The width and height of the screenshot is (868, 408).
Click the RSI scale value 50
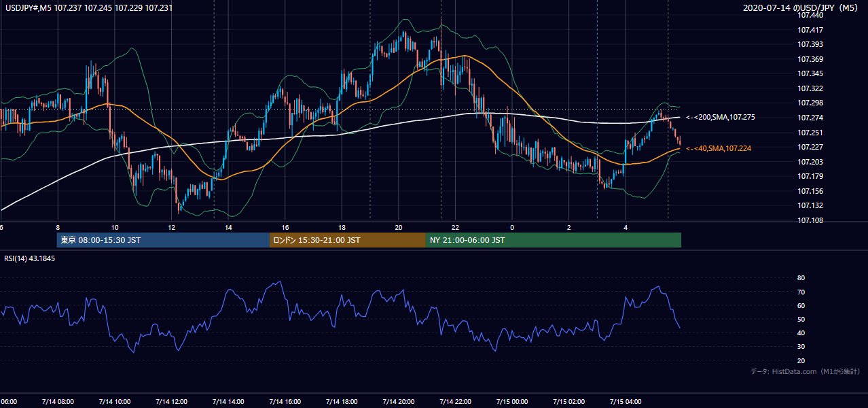pyautogui.click(x=801, y=319)
